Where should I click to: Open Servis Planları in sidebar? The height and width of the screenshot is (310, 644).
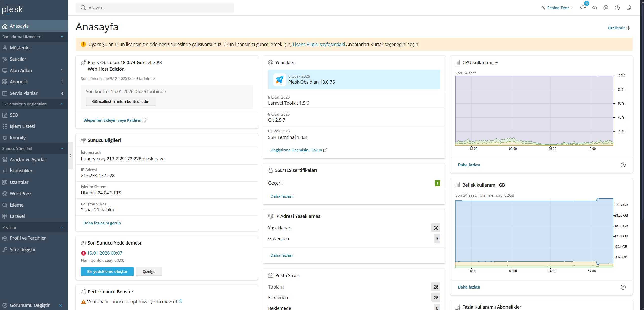[34, 93]
